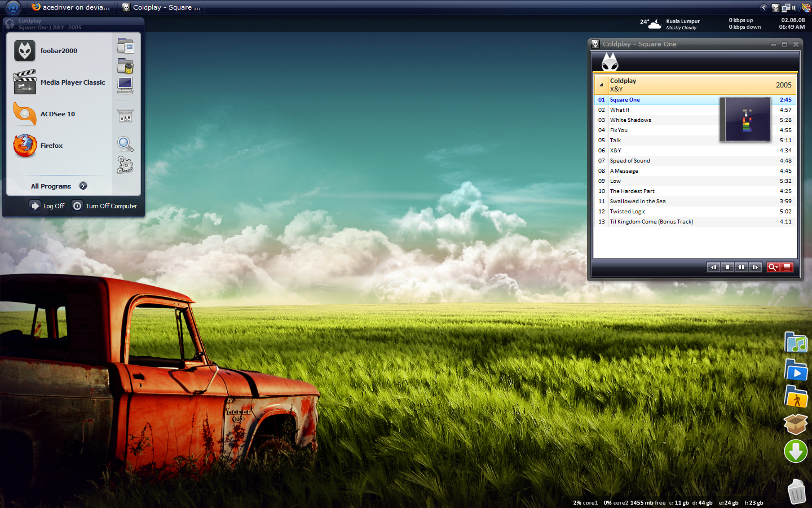
Task: Launch Media Player Classic
Action: (x=59, y=82)
